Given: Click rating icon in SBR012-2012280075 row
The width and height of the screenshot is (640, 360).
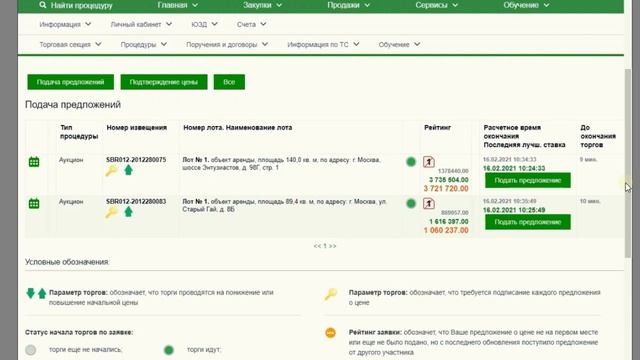Looking at the screenshot, I should pos(429,162).
